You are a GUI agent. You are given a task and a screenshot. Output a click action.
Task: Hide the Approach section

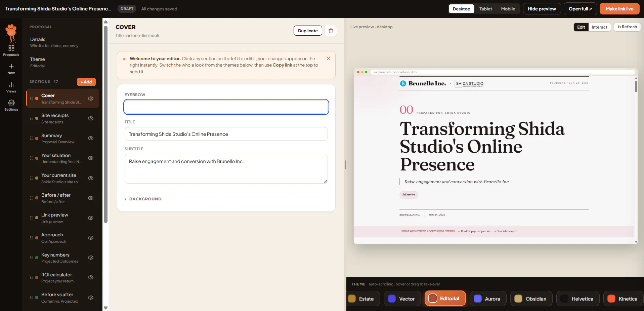tap(91, 238)
